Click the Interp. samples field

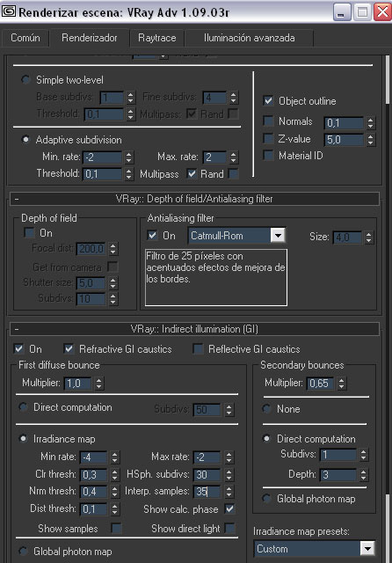207,492
